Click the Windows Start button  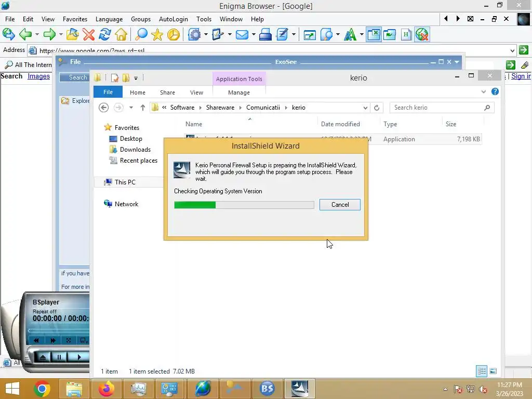click(x=12, y=389)
